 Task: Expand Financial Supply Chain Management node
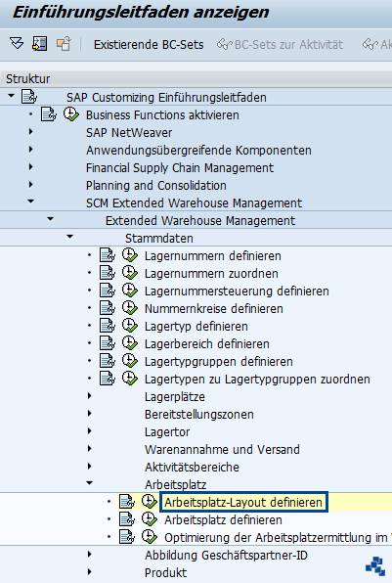point(31,167)
